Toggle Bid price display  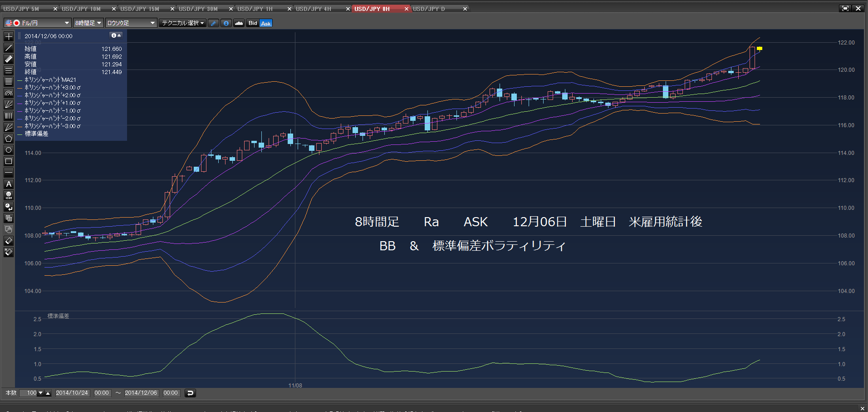pos(253,23)
